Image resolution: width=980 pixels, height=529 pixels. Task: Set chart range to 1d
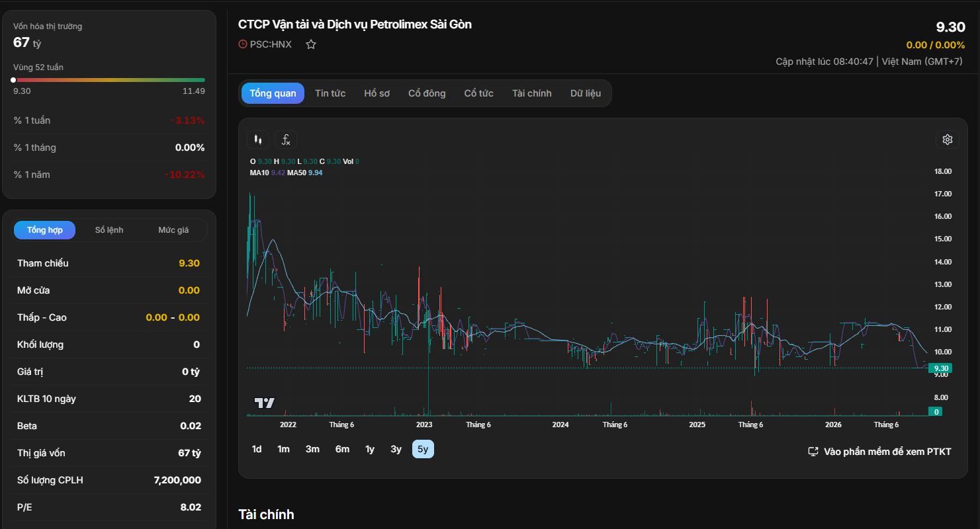tap(257, 449)
